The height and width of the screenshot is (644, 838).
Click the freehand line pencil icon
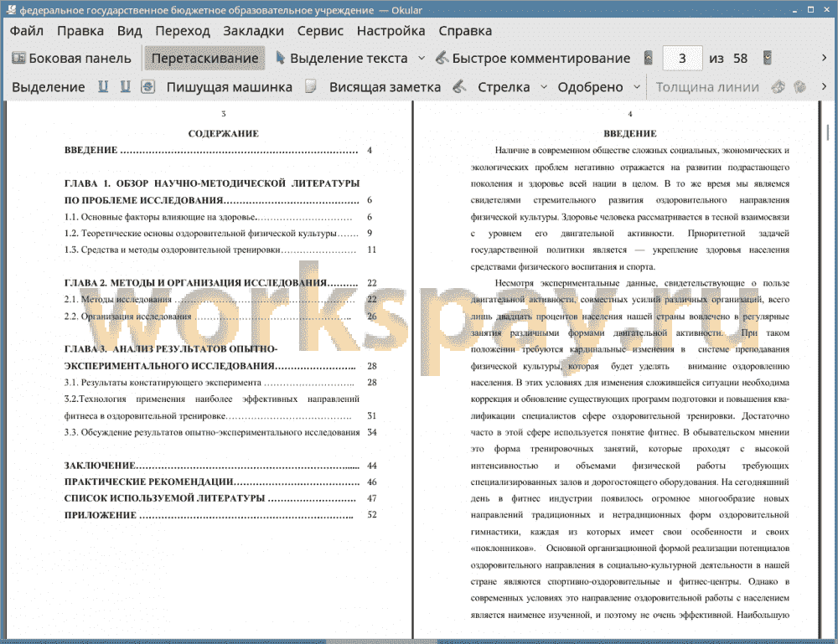459,86
